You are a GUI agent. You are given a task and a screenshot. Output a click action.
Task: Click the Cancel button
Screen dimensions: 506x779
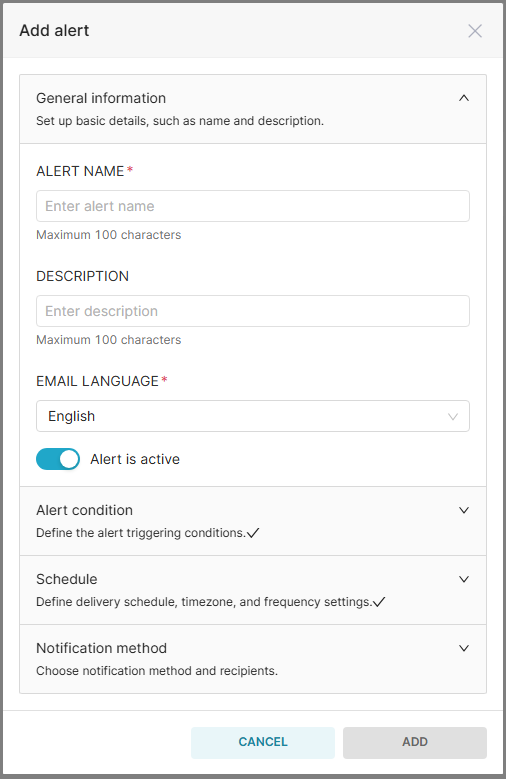point(263,742)
